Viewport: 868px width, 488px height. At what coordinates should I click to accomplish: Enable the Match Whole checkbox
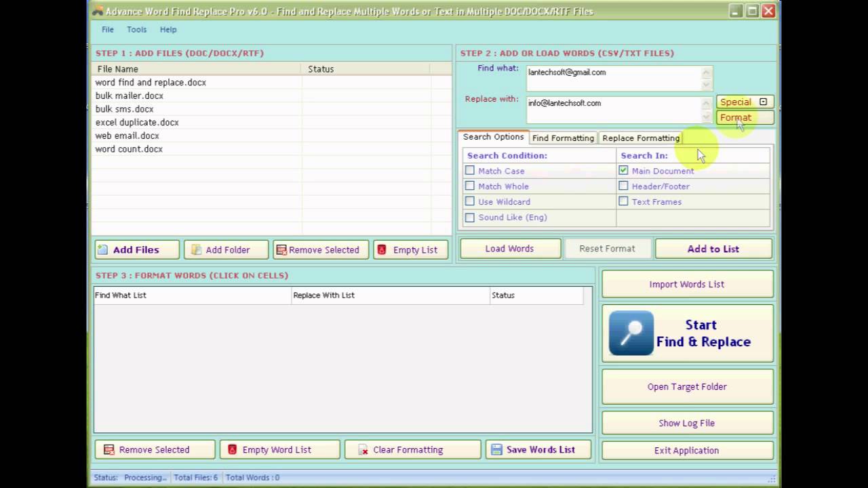coord(470,186)
